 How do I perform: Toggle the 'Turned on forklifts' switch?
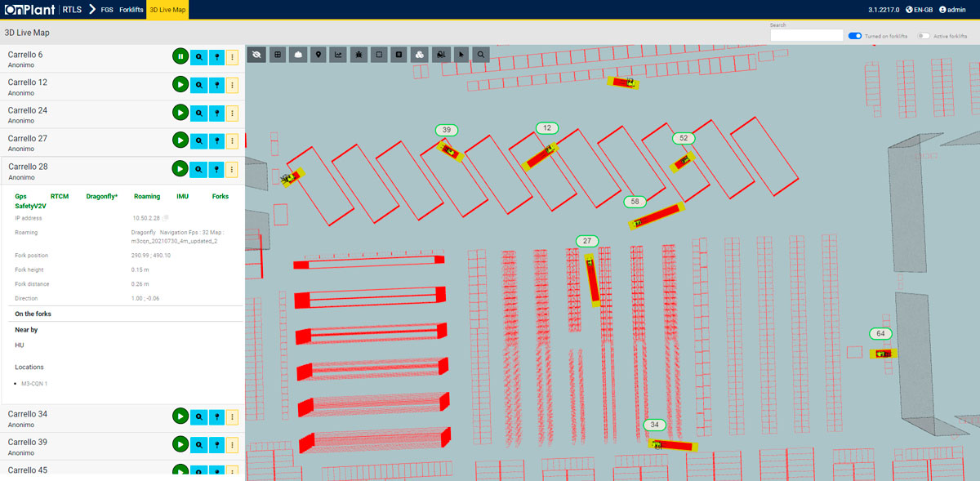click(x=855, y=36)
